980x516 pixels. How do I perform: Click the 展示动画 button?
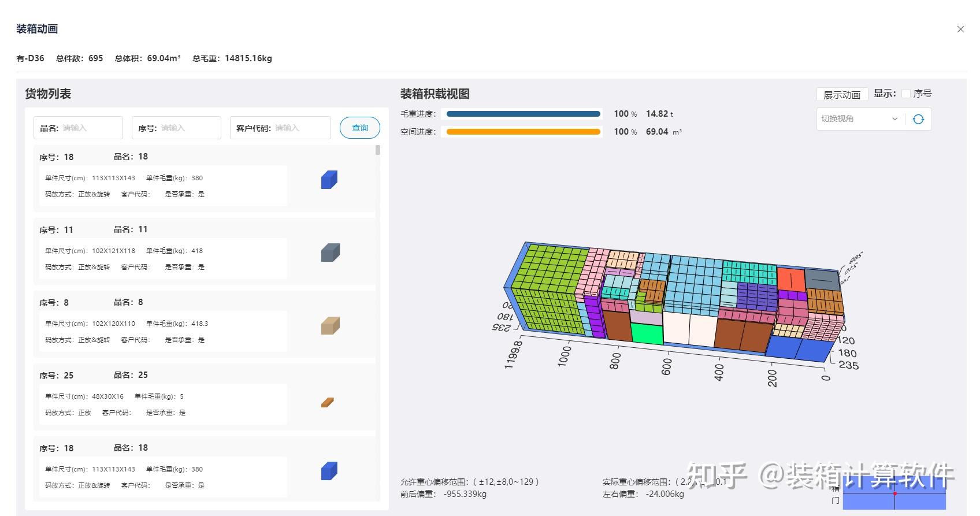click(842, 95)
